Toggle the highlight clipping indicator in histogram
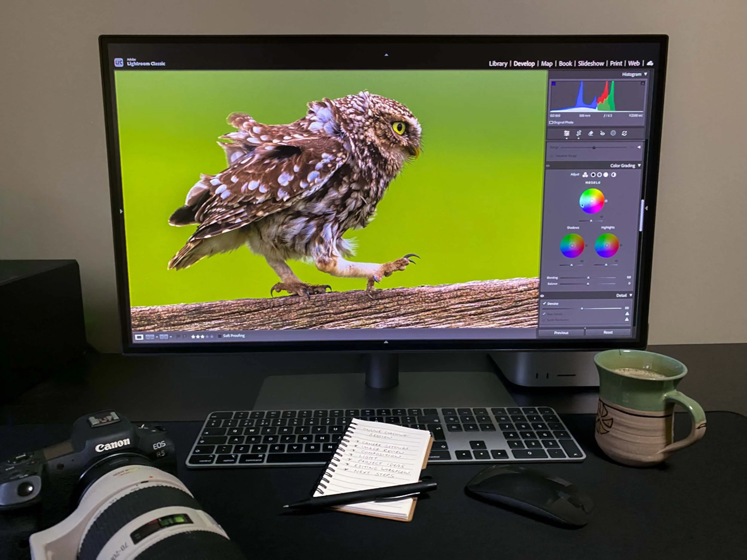Screen dimensions: 747x560 coord(643,83)
